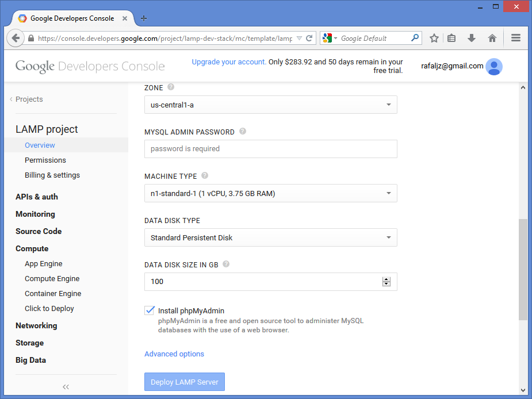Viewport: 532px width, 399px height.
Task: Open Container Engine in the sidebar
Action: pyautogui.click(x=53, y=293)
